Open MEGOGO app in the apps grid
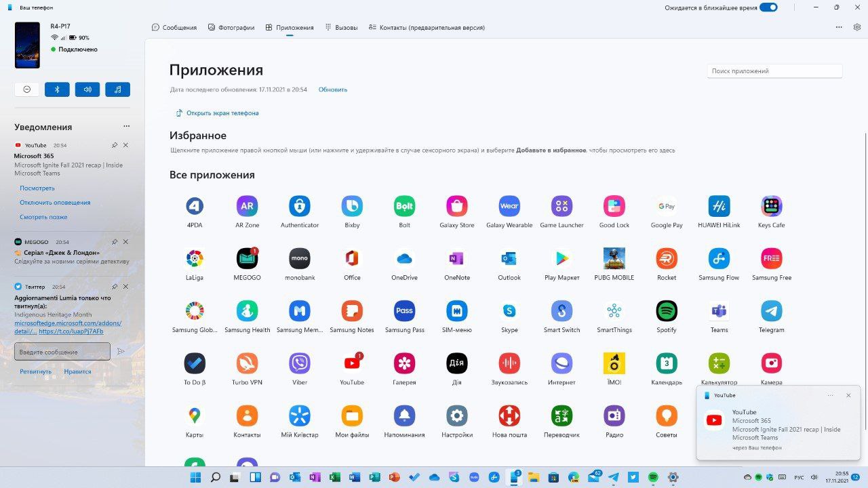 (x=247, y=258)
